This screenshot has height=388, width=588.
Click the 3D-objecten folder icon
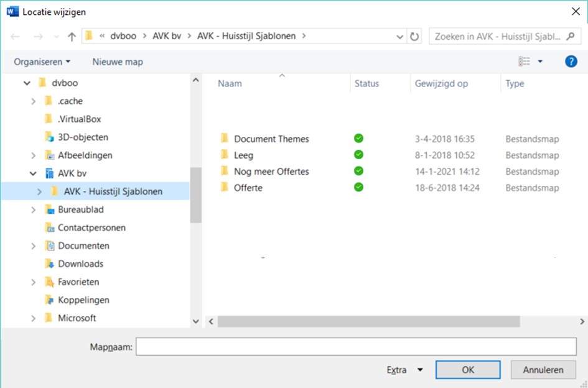[x=49, y=137]
